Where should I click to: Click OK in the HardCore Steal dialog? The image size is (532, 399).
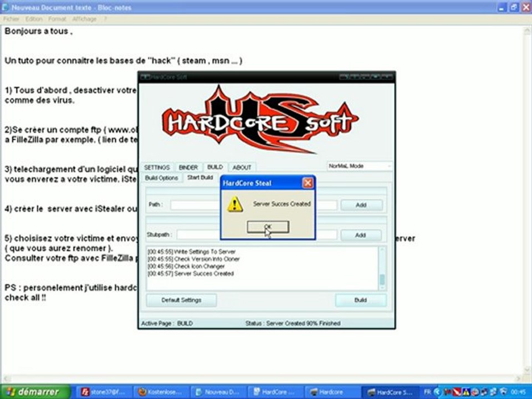[268, 227]
